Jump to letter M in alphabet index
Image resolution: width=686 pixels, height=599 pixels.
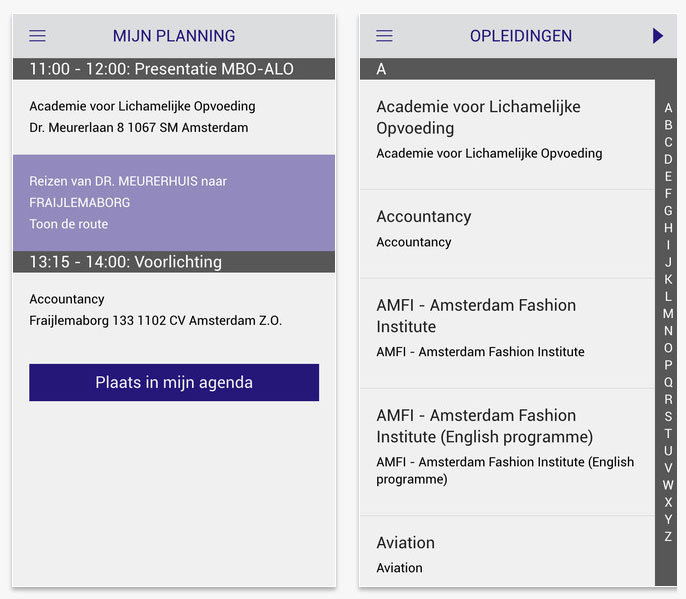point(668,313)
